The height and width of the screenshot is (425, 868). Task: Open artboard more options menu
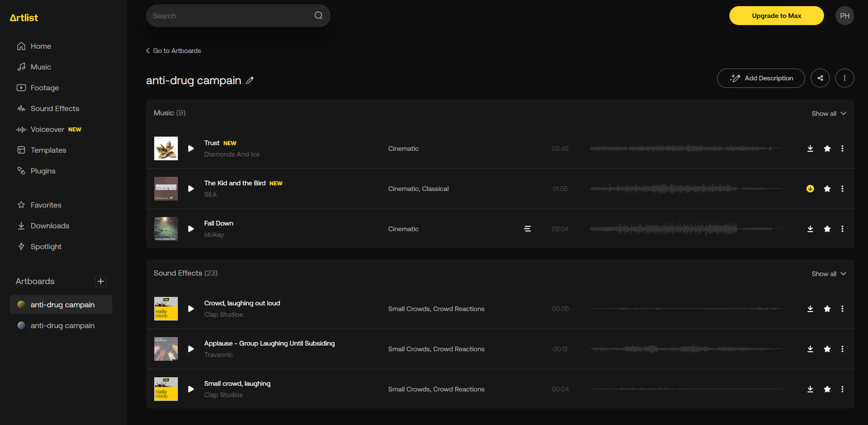click(844, 78)
